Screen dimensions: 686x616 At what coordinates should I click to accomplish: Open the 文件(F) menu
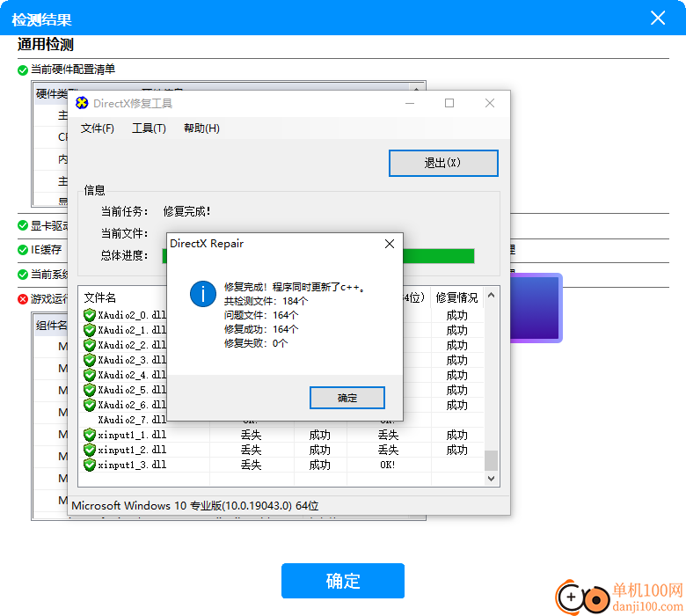(x=97, y=128)
